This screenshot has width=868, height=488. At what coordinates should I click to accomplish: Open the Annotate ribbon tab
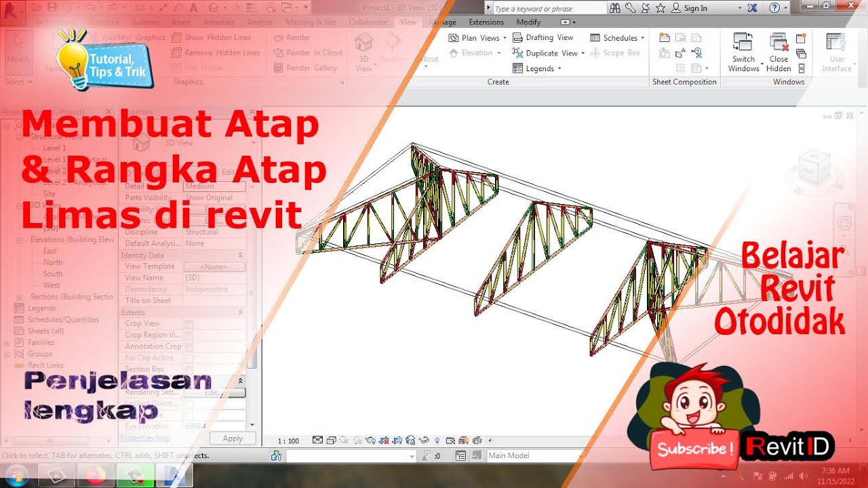tap(218, 22)
